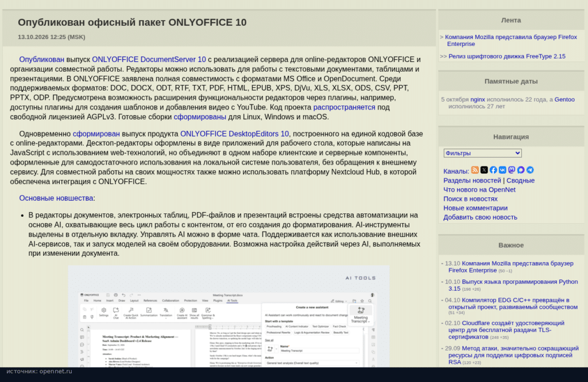Open the VK channel icon

pyautogui.click(x=502, y=170)
